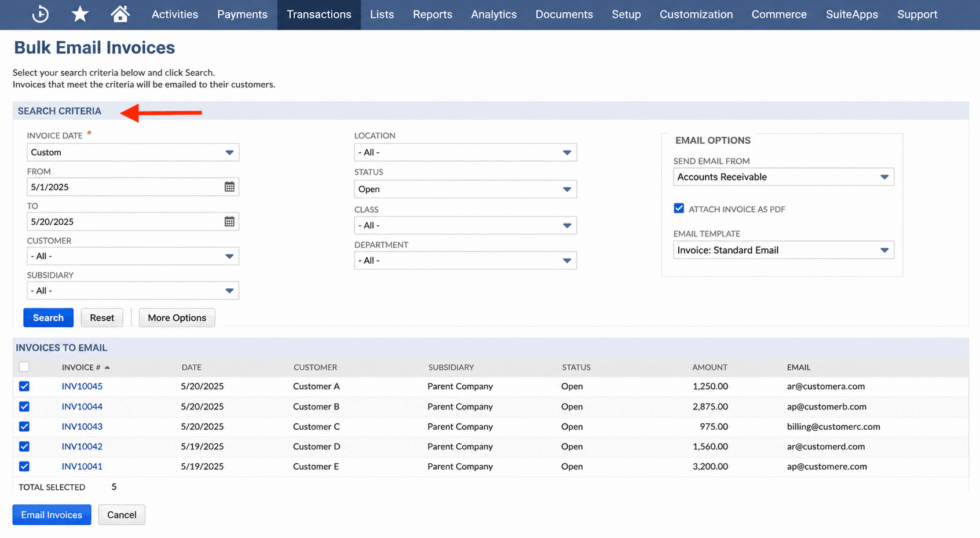
Task: Expand the Send Email From dropdown
Action: tap(783, 177)
